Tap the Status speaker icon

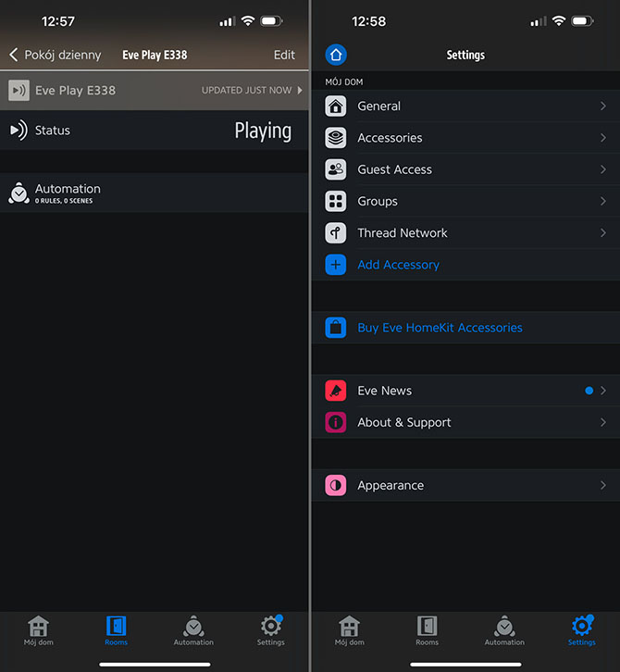pyautogui.click(x=19, y=130)
